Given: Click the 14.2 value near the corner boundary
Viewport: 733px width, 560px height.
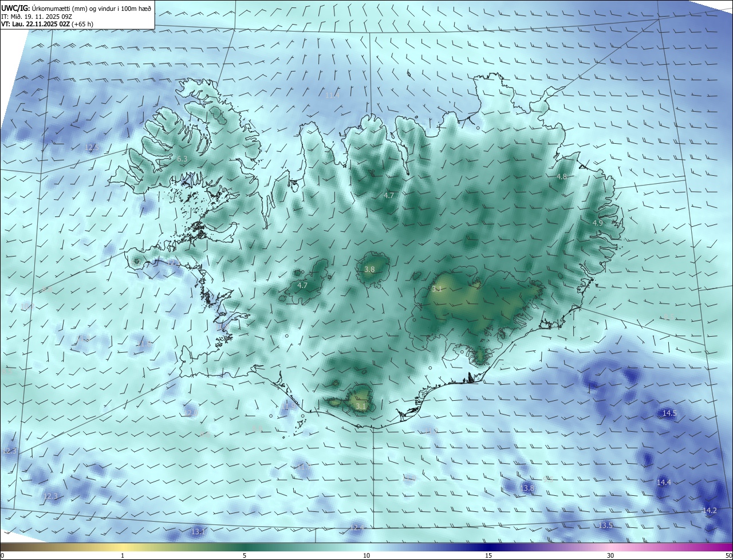Looking at the screenshot, I should (x=710, y=510).
